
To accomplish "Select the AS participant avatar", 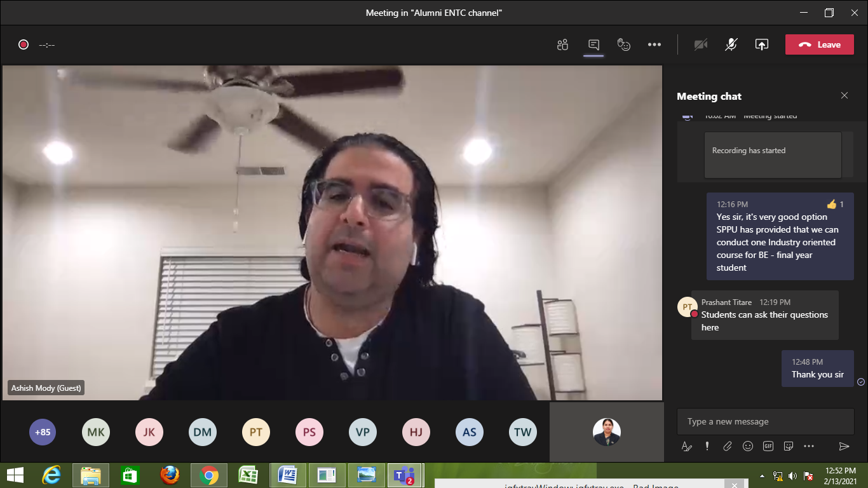I will coord(470,433).
